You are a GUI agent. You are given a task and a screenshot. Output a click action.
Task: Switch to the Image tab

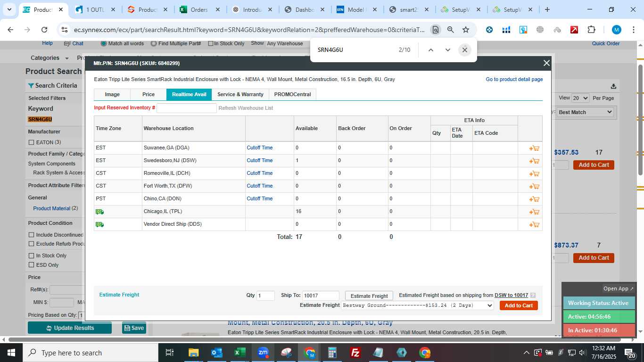point(112,94)
